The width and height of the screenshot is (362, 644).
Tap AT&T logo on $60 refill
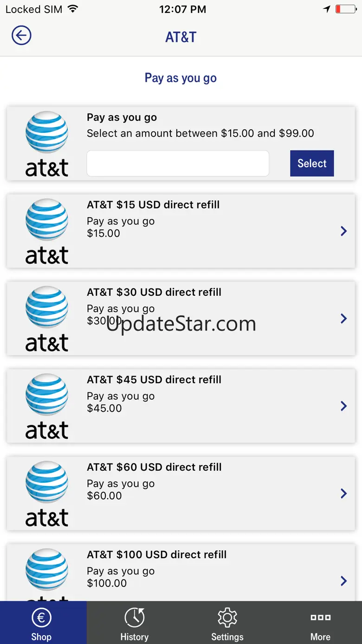[46, 494]
